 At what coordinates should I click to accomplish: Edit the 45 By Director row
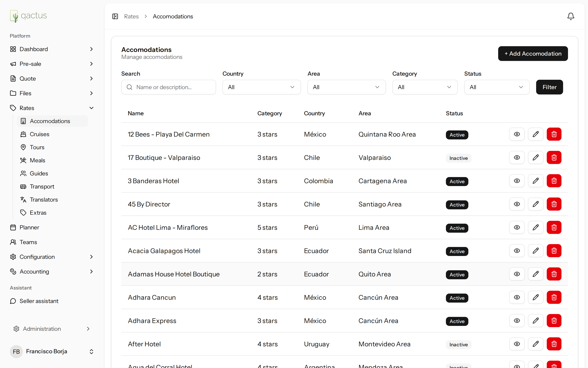click(536, 204)
